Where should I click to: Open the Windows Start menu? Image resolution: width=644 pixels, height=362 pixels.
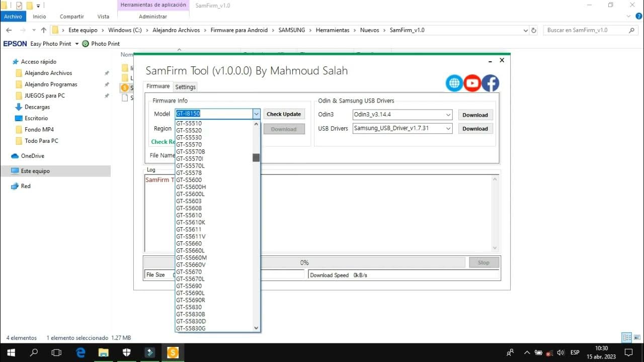[x=11, y=352]
